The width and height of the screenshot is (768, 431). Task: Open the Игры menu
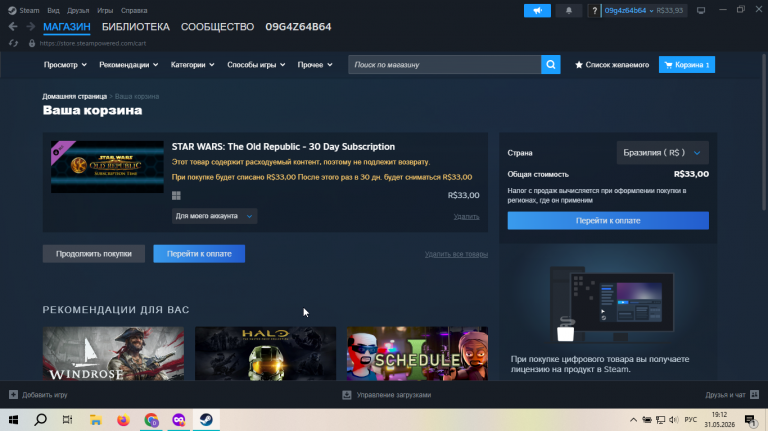105,10
